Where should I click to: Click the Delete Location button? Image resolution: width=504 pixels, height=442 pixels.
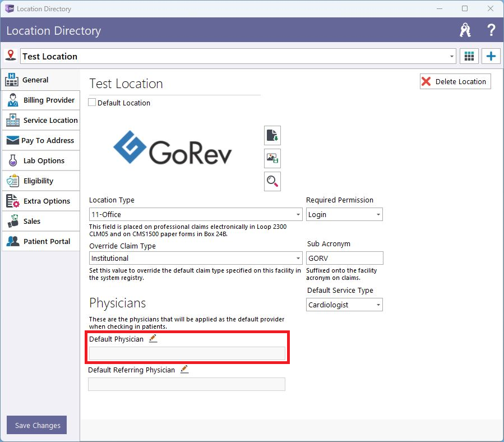point(455,81)
